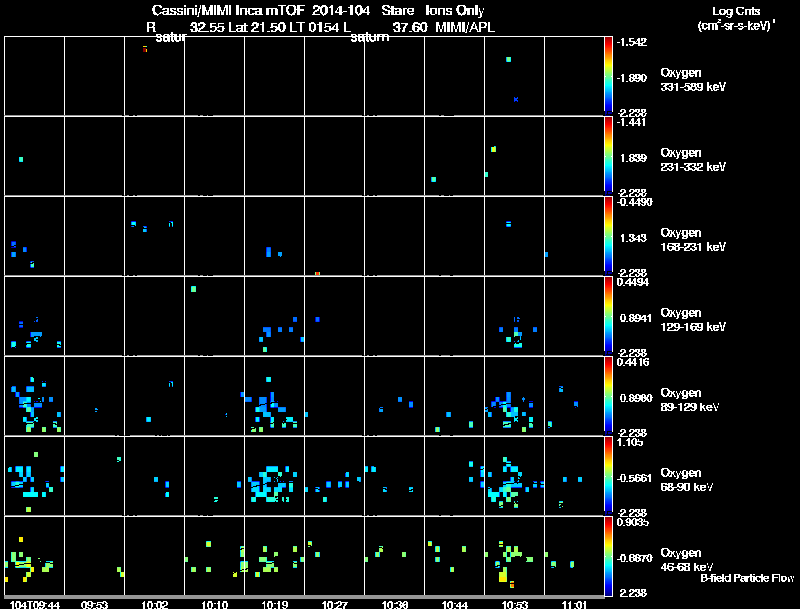
Task: Click the "2014-104" date in the title
Action: (x=341, y=11)
